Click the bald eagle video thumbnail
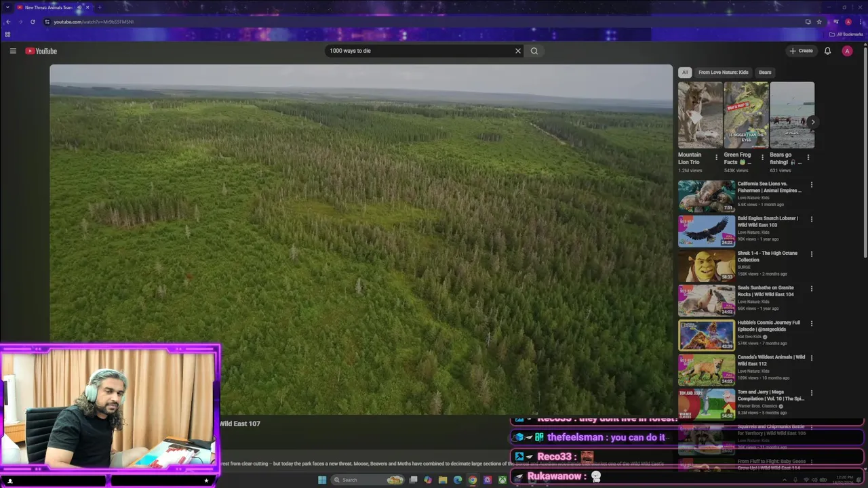The height and width of the screenshot is (488, 868). 707,231
